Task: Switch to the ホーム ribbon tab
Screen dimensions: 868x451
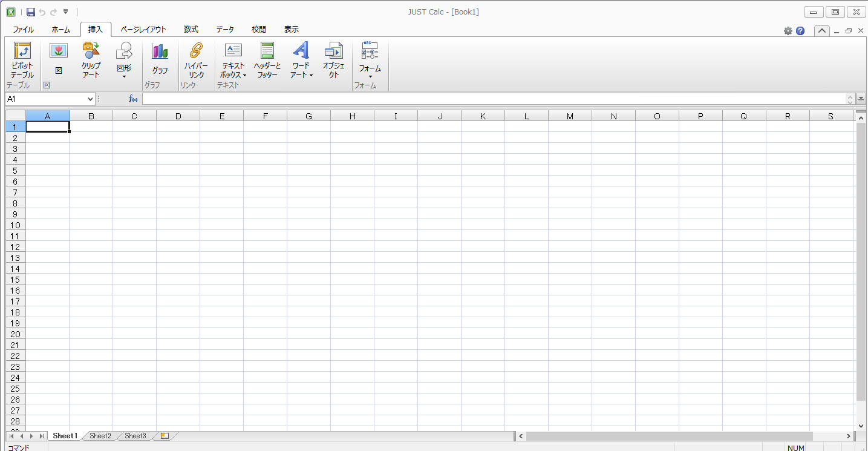Action: [60, 29]
